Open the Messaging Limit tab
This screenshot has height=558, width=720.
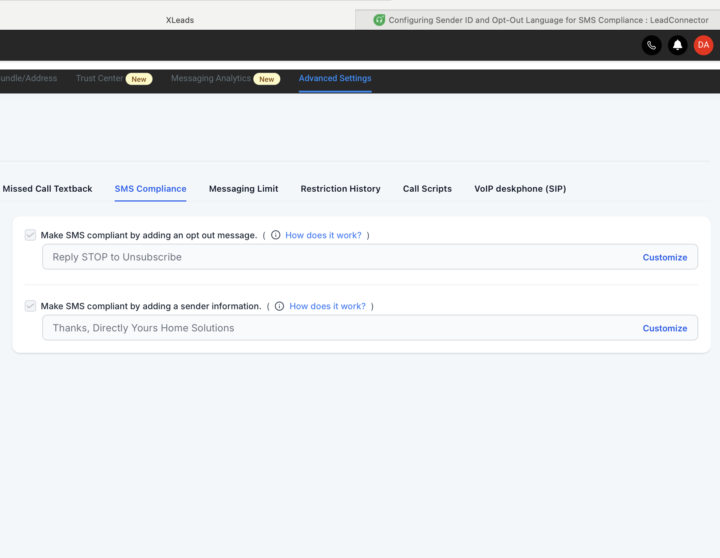(x=243, y=189)
